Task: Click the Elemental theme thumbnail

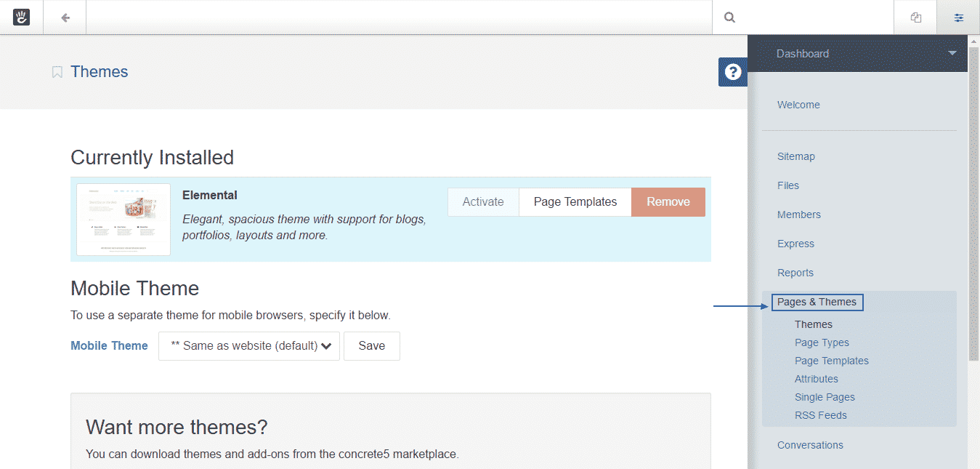Action: coord(123,220)
